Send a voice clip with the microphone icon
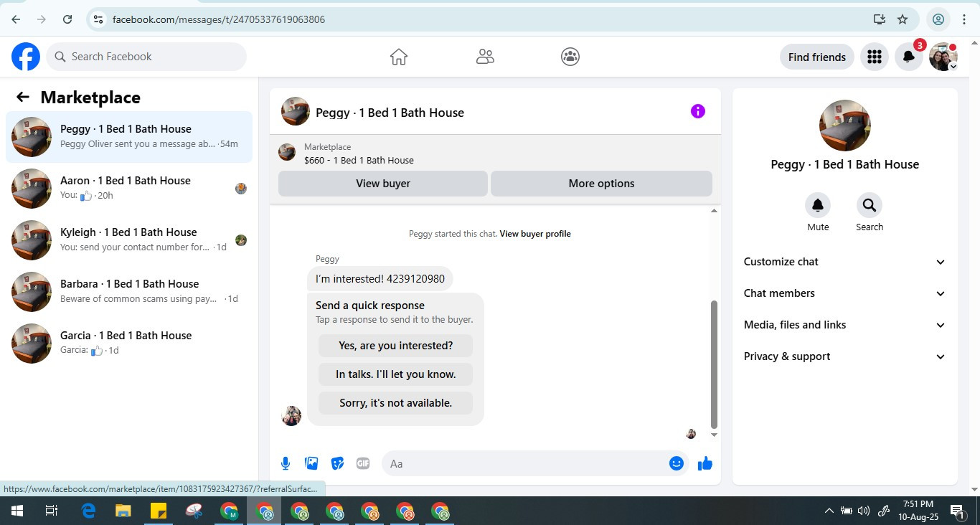 [286, 463]
